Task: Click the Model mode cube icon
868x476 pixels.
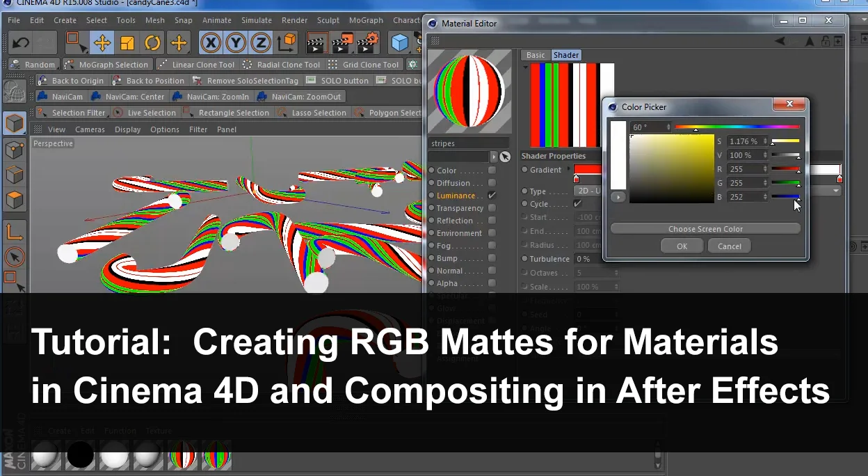Action: 15,124
